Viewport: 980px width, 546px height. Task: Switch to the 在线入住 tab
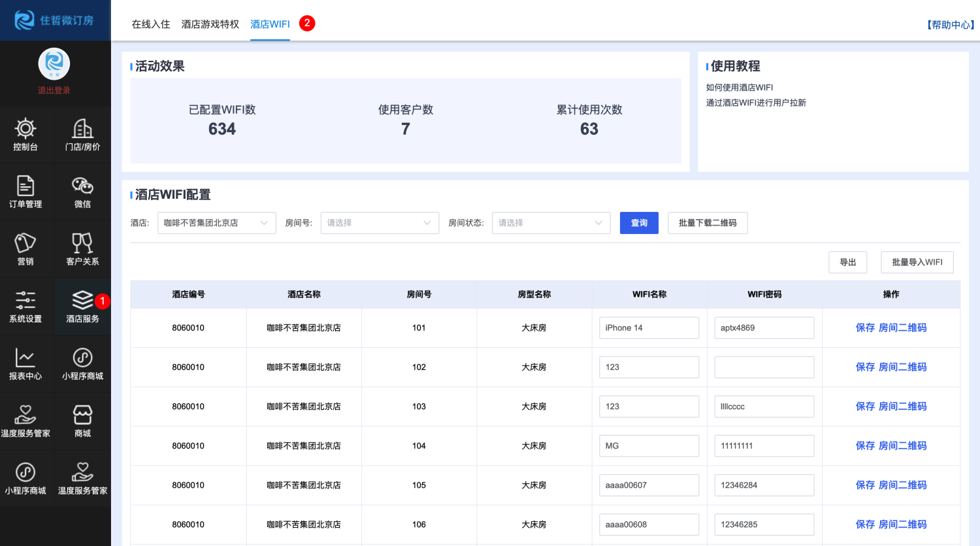(x=151, y=24)
